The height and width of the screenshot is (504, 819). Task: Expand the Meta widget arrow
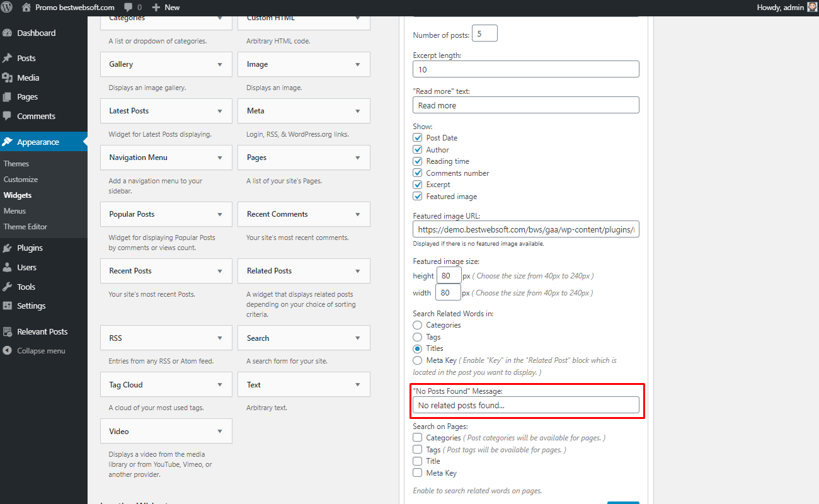358,111
